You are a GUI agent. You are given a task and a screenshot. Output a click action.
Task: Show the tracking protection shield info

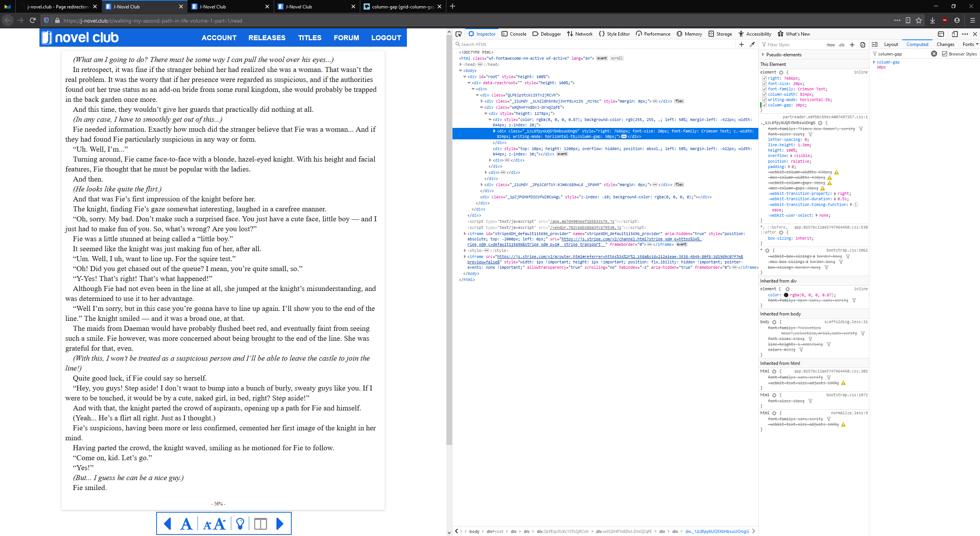click(x=46, y=21)
